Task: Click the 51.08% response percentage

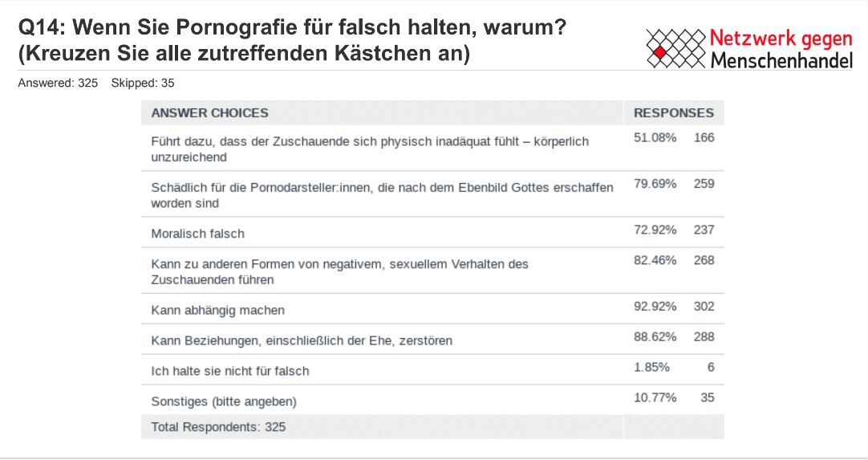Action: pos(655,137)
